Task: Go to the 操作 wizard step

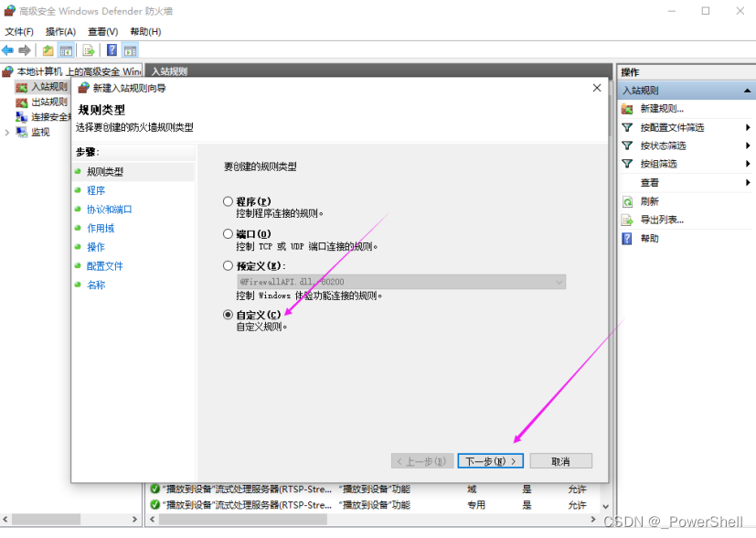Action: pyautogui.click(x=96, y=247)
